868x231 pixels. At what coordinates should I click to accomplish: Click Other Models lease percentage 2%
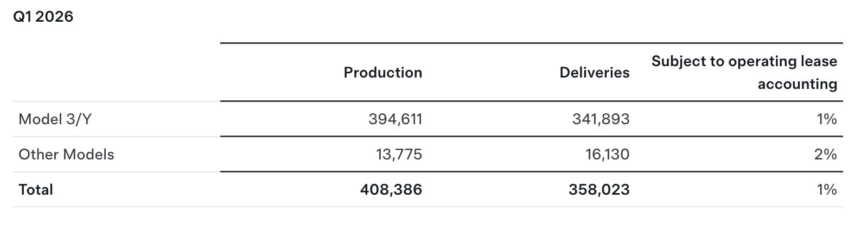tap(826, 155)
